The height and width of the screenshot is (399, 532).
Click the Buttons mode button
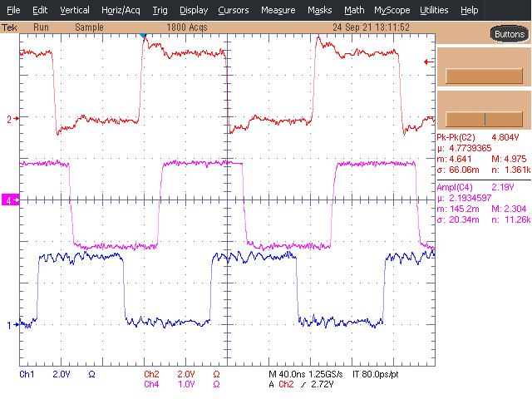tap(510, 34)
